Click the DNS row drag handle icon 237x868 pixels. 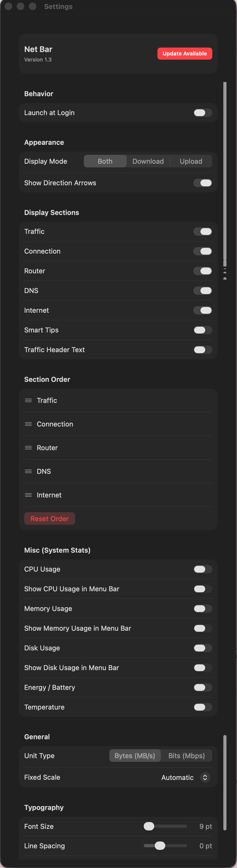coord(28,471)
